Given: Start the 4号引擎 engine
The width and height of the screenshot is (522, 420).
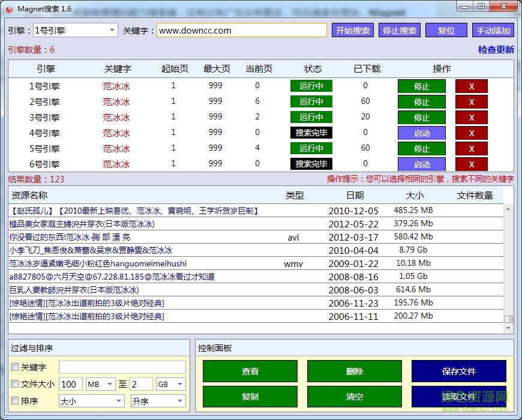Looking at the screenshot, I should [421, 133].
